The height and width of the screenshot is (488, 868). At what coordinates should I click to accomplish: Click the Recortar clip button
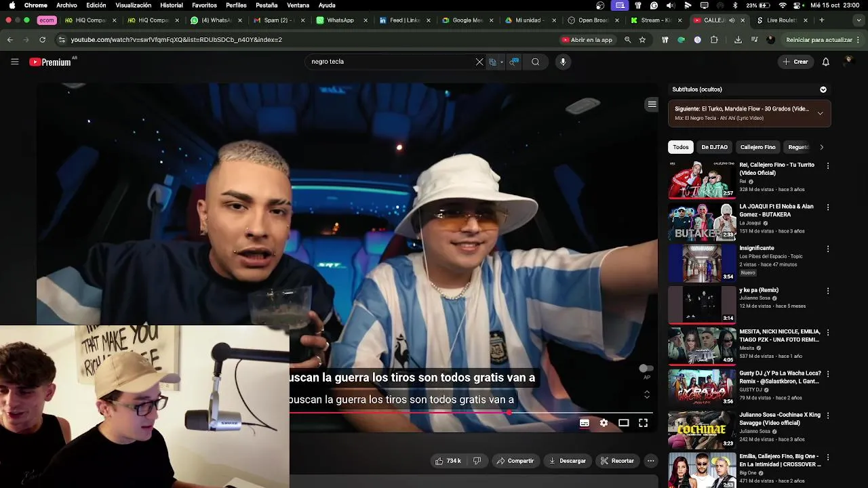617,461
